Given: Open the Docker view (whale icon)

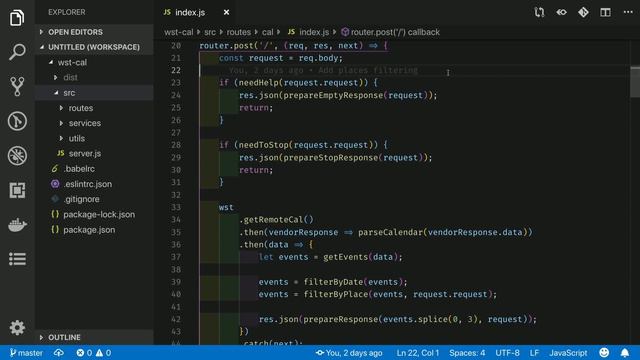Looking at the screenshot, I should tap(17, 225).
